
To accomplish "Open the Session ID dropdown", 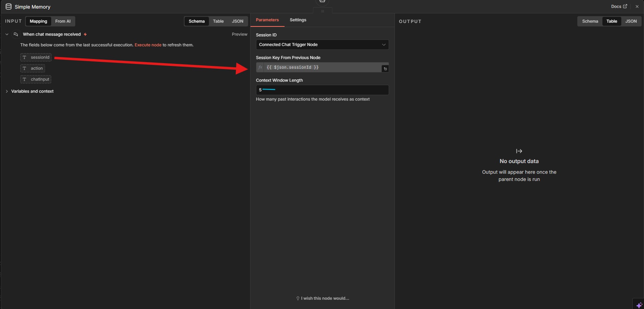I will click(322, 45).
